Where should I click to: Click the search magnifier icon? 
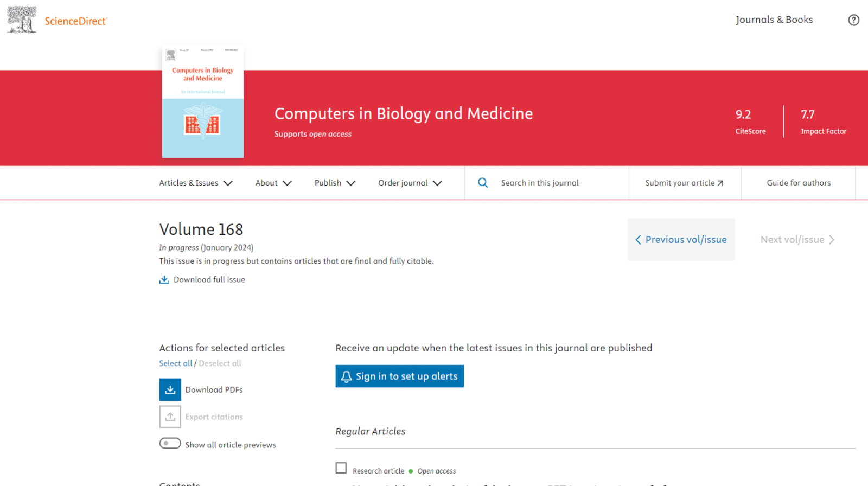pos(483,183)
